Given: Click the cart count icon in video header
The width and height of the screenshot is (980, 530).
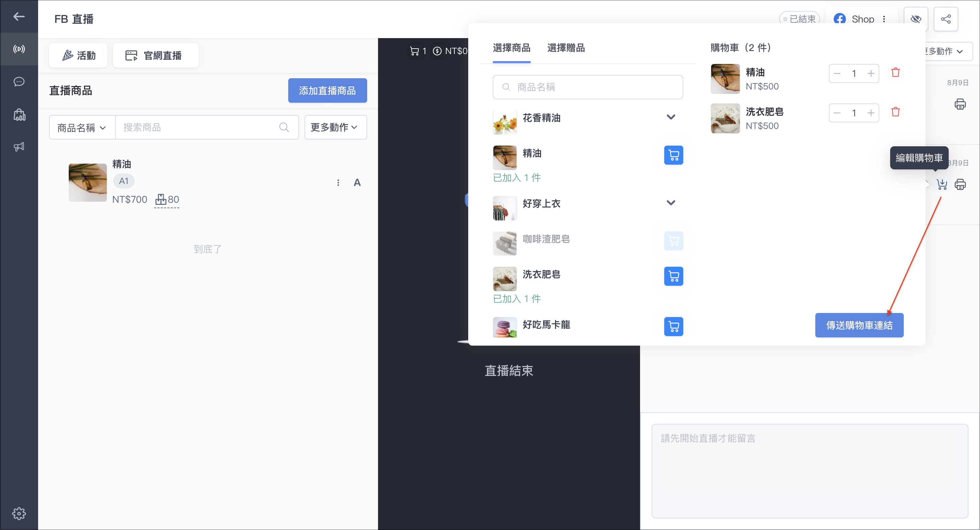Looking at the screenshot, I should [414, 51].
